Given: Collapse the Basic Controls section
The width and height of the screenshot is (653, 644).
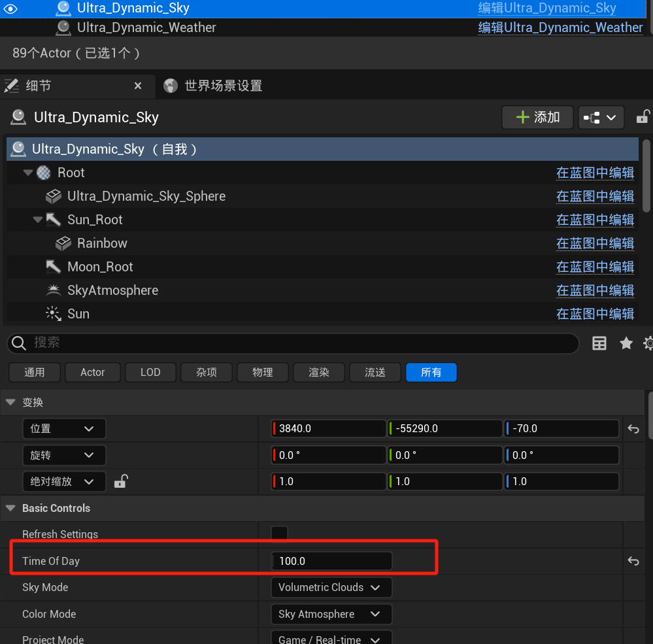Looking at the screenshot, I should pos(10,508).
